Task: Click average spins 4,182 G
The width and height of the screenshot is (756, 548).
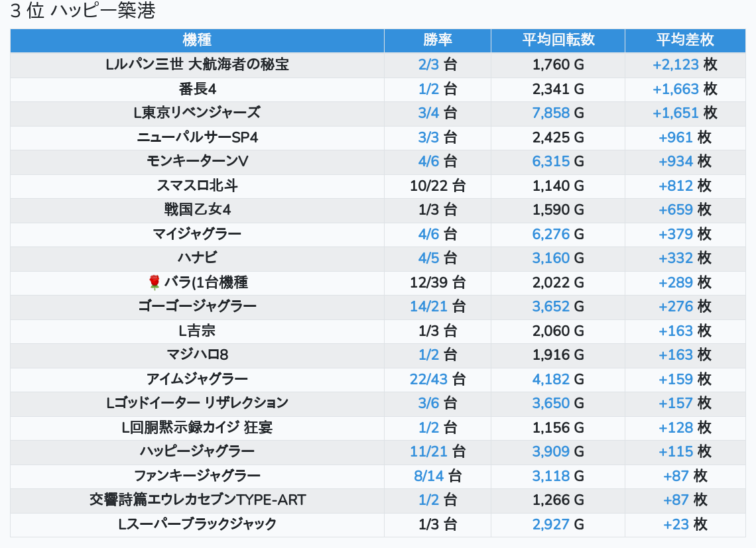Action: 558,379
